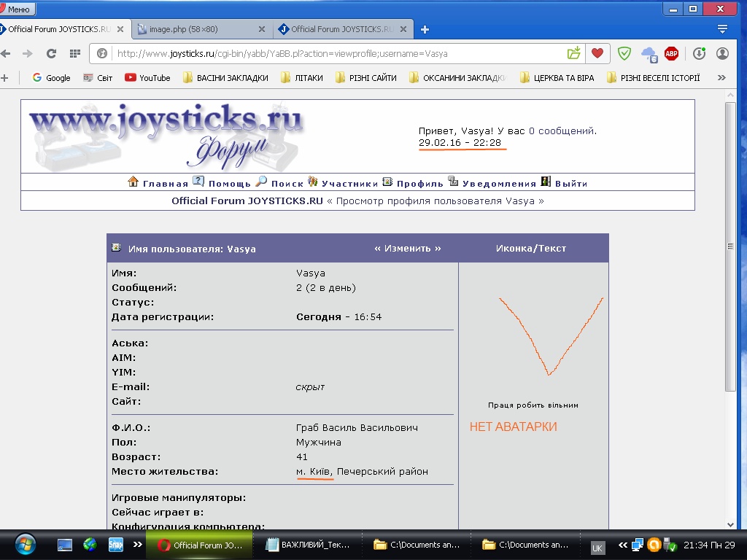This screenshot has height=560, width=747.
Task: Open the Speed Dial grid icon
Action: 75,53
